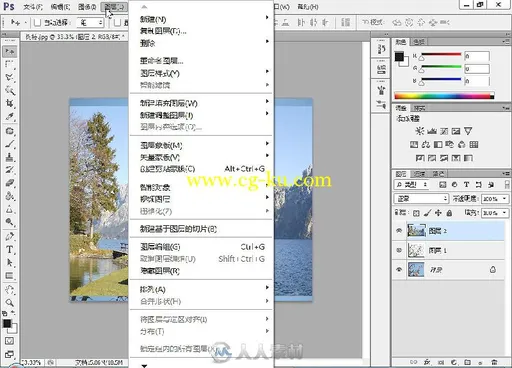
Task: Open the Adjustments panel flyout menu
Action: point(506,108)
